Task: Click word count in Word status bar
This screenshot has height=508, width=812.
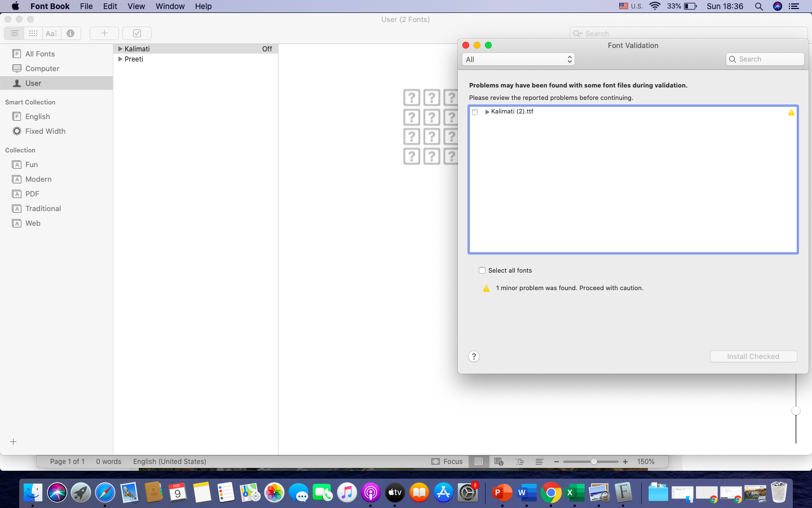Action: (x=109, y=462)
